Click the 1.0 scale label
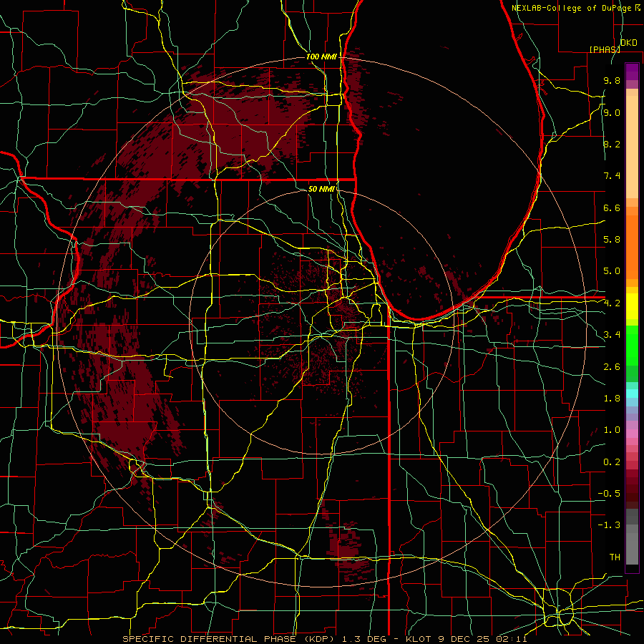Viewport: 644px width, 644px height. 612,430
